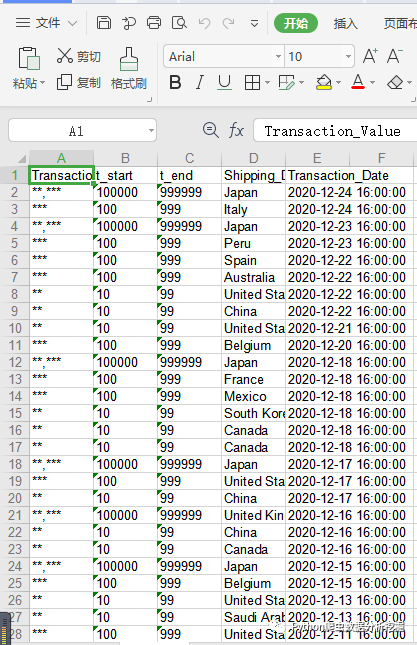Switch to the 插入 ribbon tab

click(x=345, y=23)
